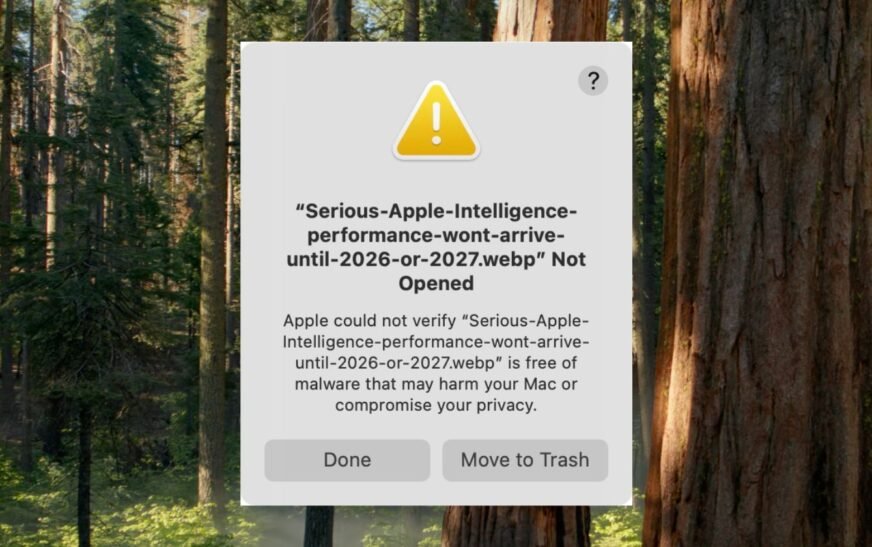Viewport: 872px width, 547px height.
Task: Click the "compromise your privacy." closing line
Action: pos(436,405)
